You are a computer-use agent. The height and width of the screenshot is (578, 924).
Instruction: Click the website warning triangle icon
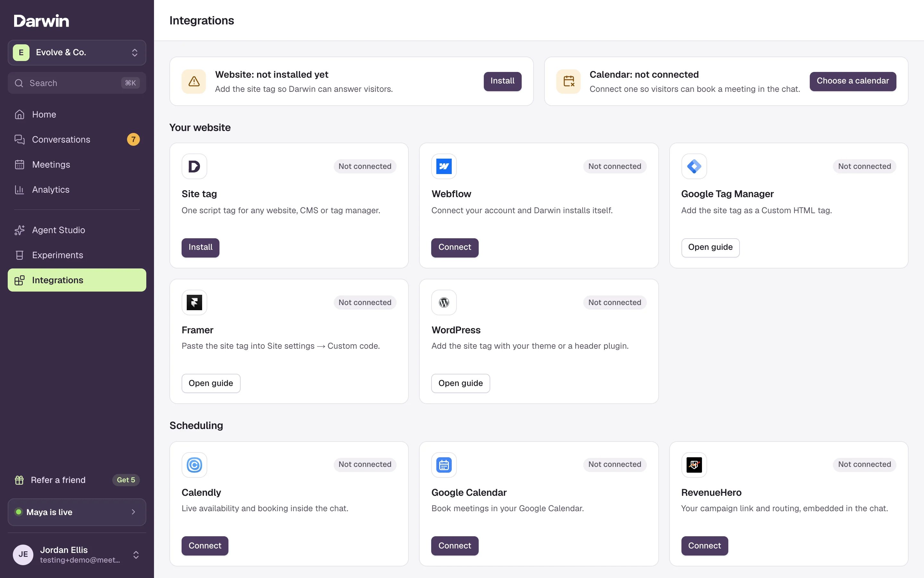(x=194, y=82)
